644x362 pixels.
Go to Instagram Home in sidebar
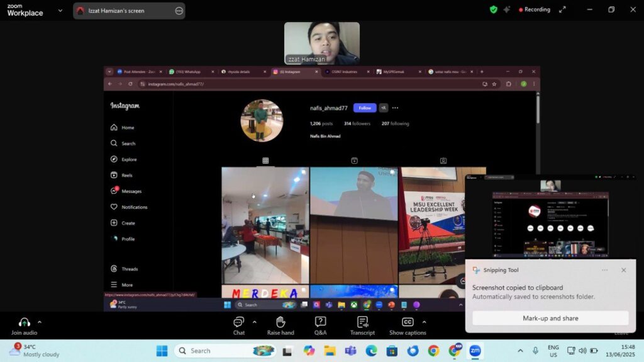(123, 128)
